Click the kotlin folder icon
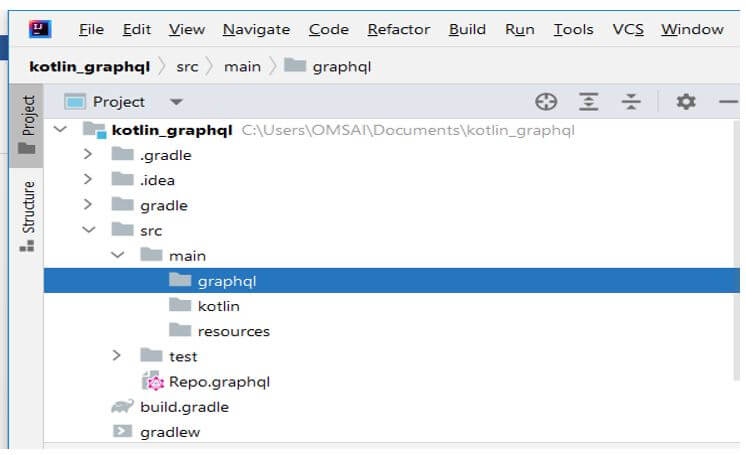This screenshot has width=746, height=455. 180,305
